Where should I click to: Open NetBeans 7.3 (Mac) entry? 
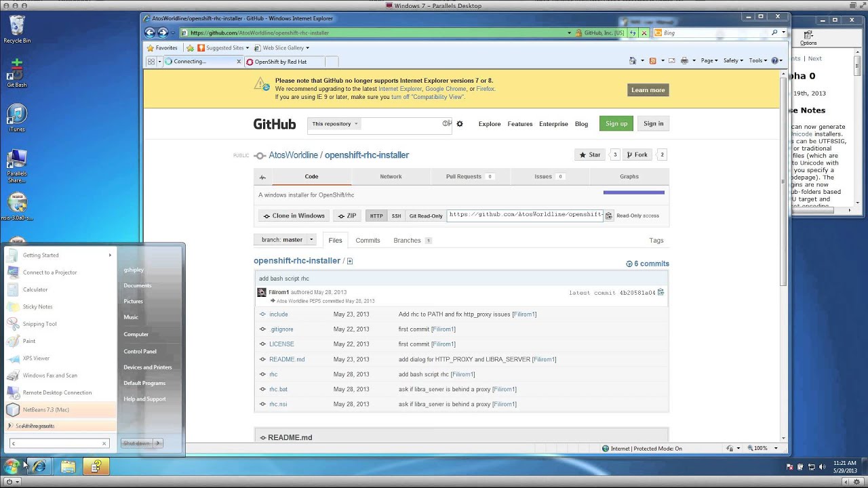60,409
